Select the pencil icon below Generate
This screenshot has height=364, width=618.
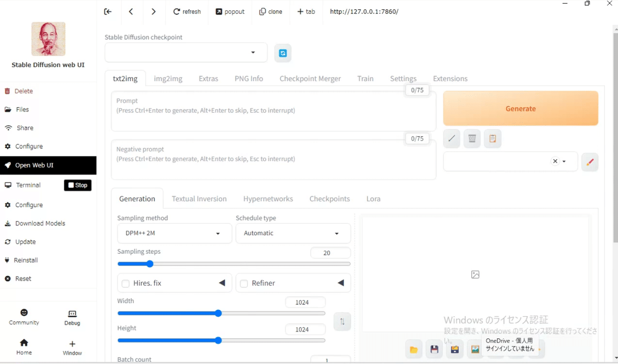pos(452,138)
